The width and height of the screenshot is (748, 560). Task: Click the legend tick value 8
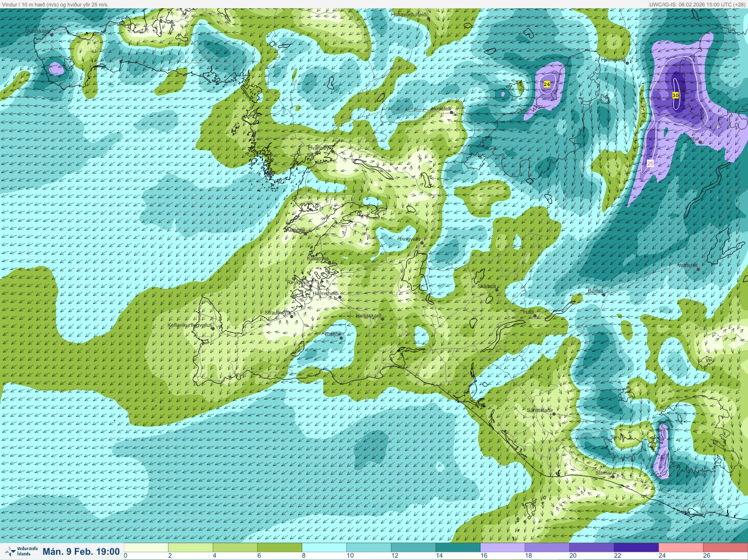[303, 555]
